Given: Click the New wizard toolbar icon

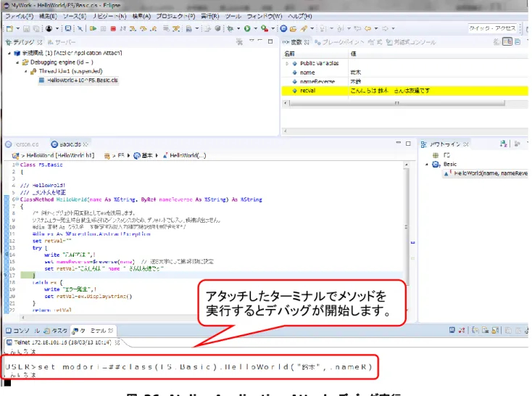Looking at the screenshot, I should pos(9,29).
